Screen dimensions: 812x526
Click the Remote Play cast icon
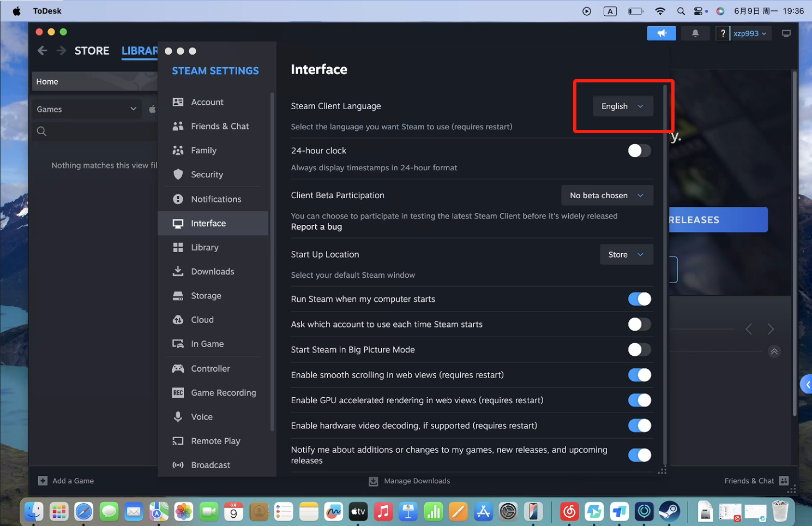coord(178,441)
